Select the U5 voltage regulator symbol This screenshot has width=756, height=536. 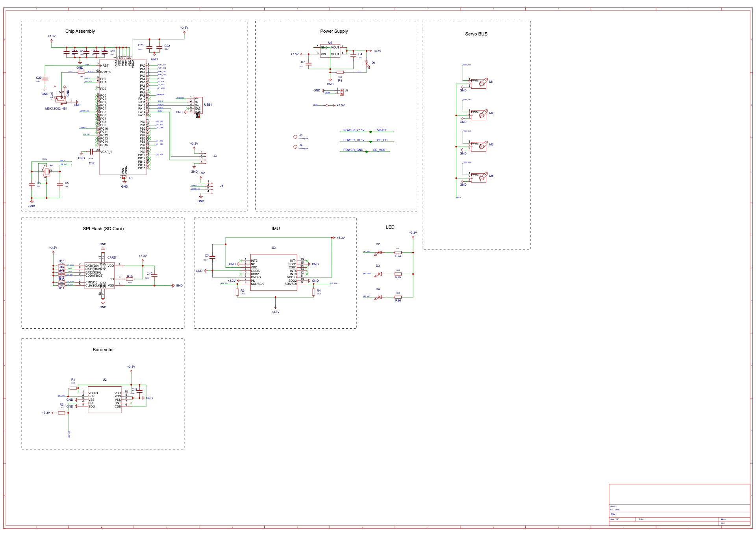(330, 51)
